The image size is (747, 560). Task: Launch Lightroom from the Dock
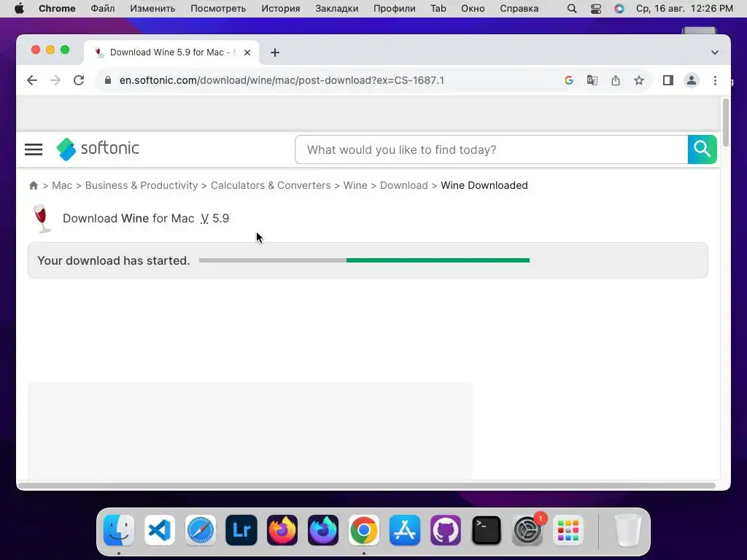coord(241,529)
